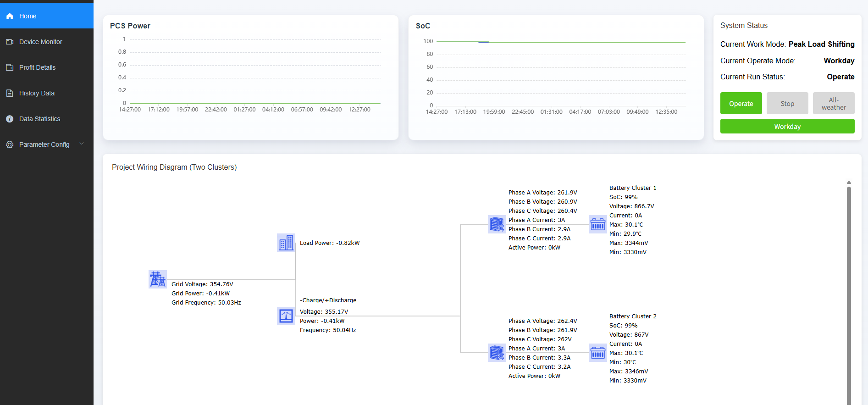868x405 pixels.
Task: Expand the Parameter Config chevron
Action: pos(82,144)
